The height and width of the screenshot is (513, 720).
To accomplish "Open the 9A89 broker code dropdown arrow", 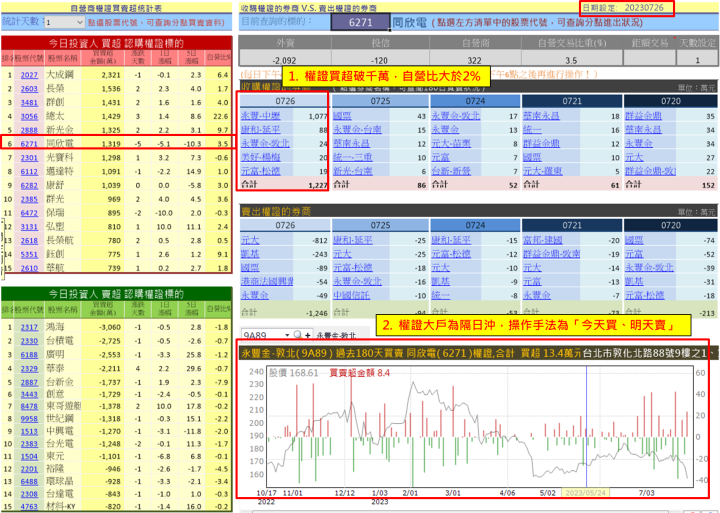I will click(x=287, y=335).
